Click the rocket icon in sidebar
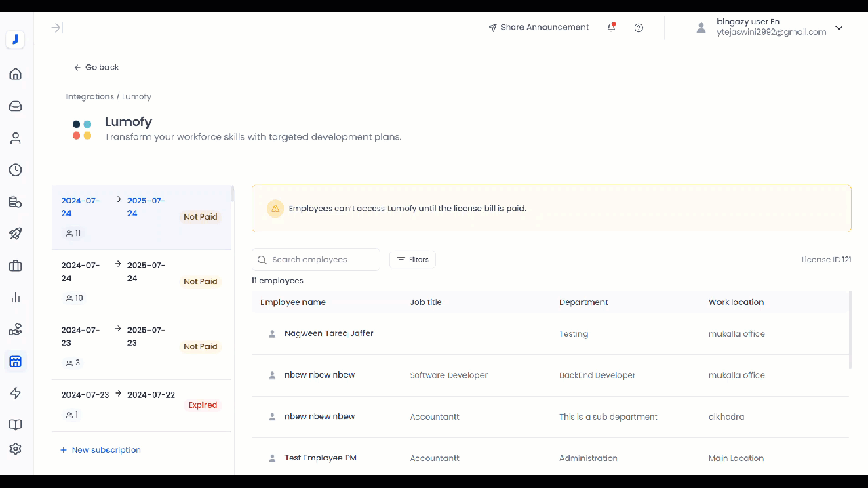The height and width of the screenshot is (488, 868). pyautogui.click(x=16, y=234)
